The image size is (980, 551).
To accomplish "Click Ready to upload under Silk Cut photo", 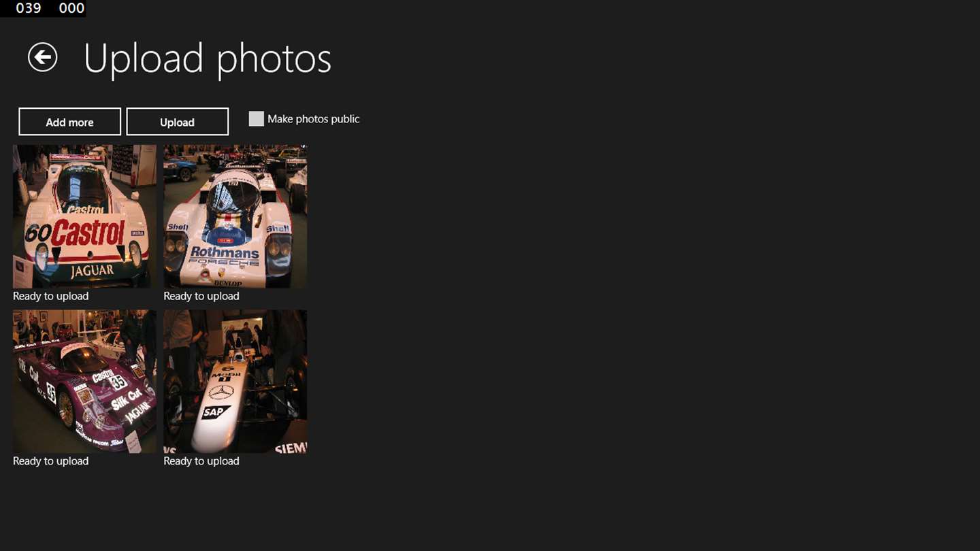I will point(50,461).
